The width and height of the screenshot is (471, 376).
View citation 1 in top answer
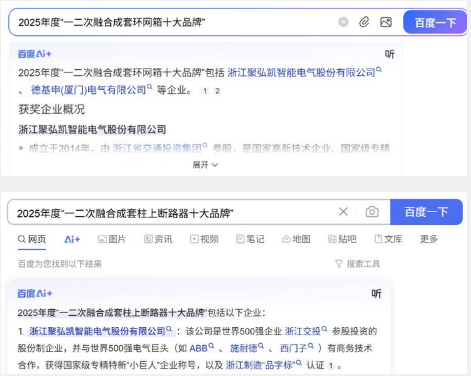click(205, 91)
